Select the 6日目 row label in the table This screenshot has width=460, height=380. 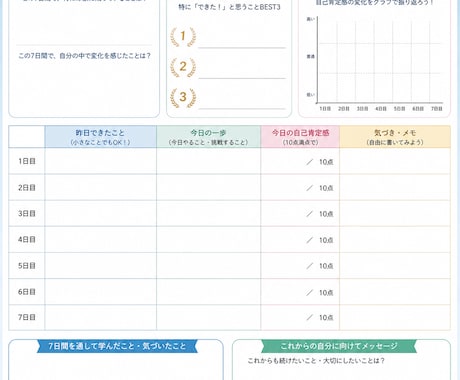(27, 292)
